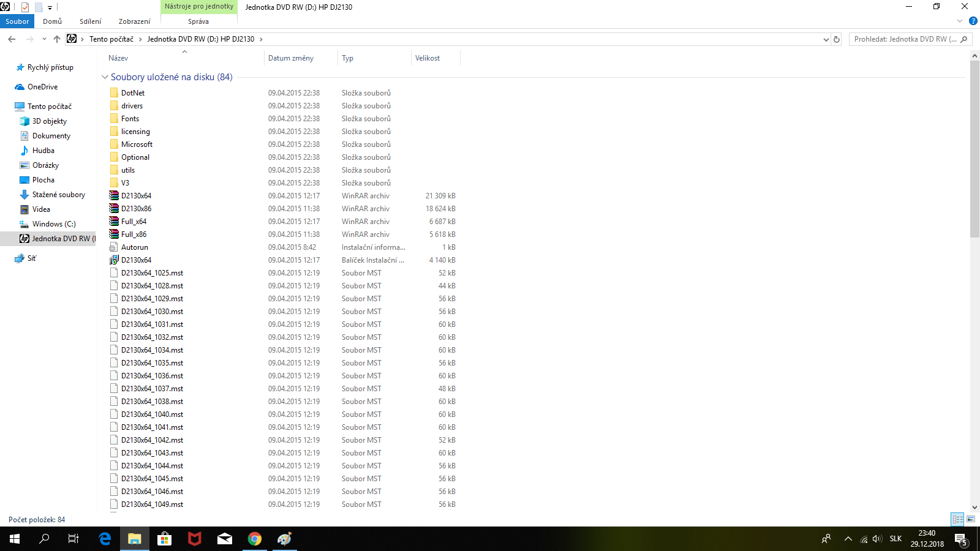Viewport: 980px width, 551px height.
Task: Click the 'Jednotka DVD RW (D:) HP DJ2130' breadcrumb
Action: tap(201, 39)
